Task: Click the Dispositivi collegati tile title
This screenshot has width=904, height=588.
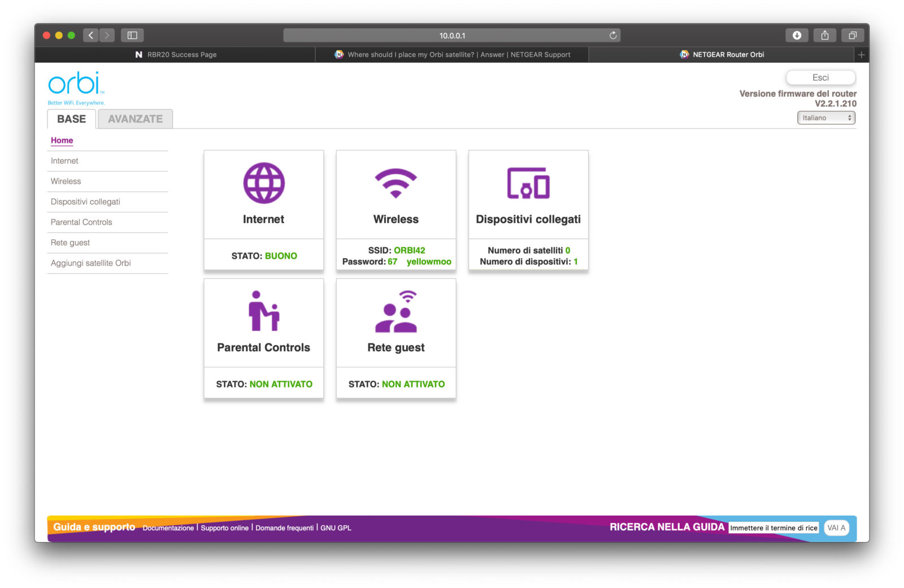Action: pos(528,219)
